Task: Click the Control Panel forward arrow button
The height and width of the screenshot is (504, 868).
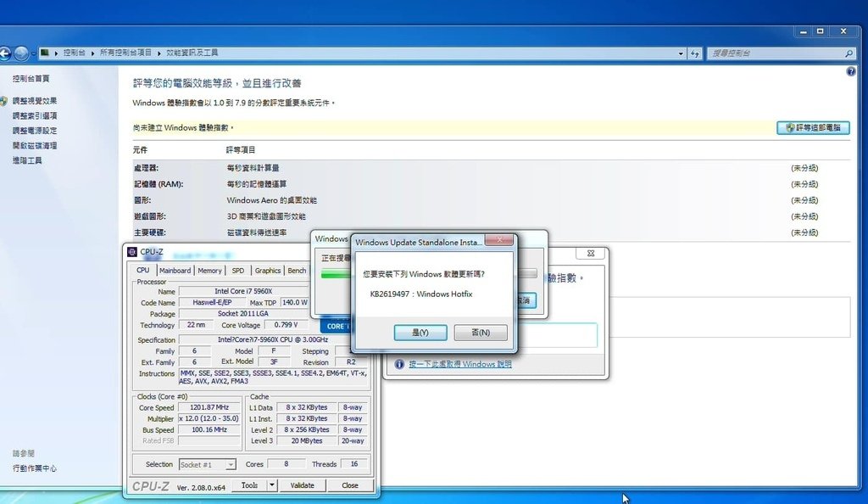Action: [x=21, y=53]
